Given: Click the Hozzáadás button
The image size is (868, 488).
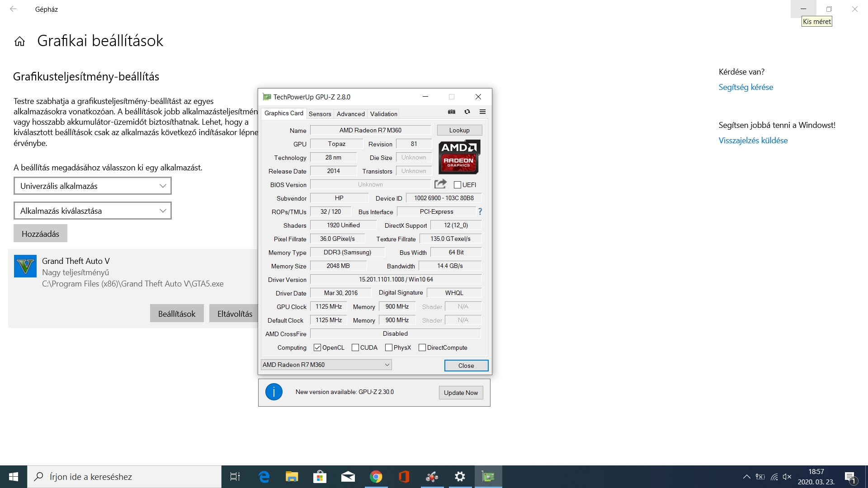Looking at the screenshot, I should coord(41,234).
